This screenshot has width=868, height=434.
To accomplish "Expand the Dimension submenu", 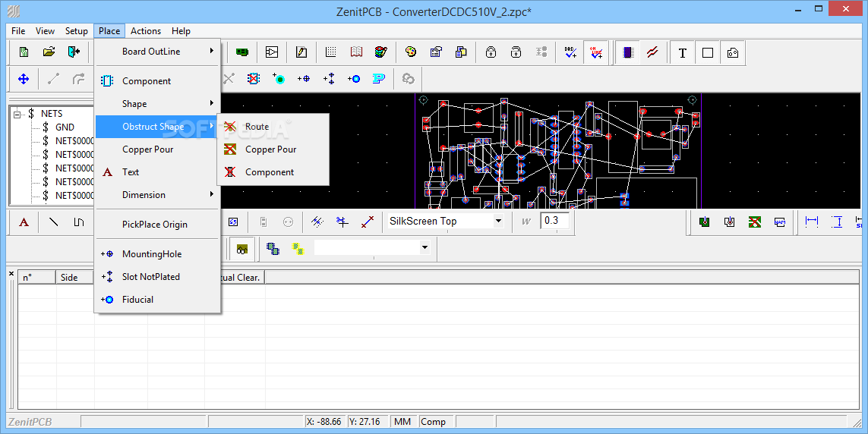I will 158,194.
